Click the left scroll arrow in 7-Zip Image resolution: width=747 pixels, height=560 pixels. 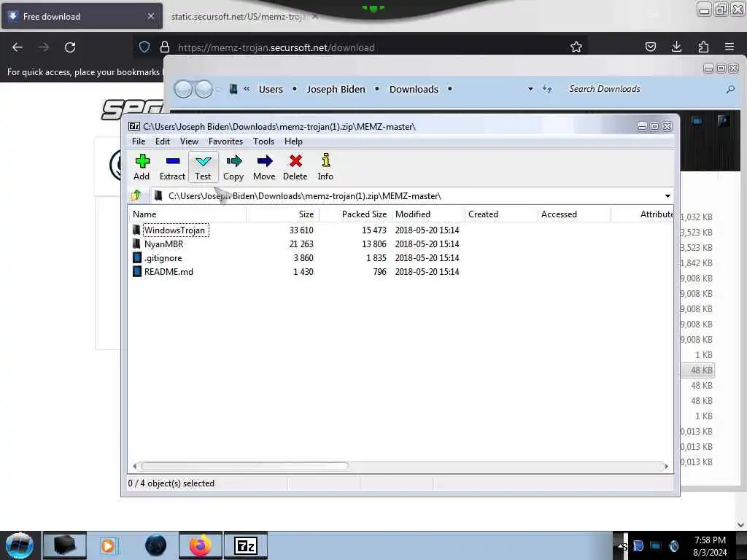[x=135, y=466]
